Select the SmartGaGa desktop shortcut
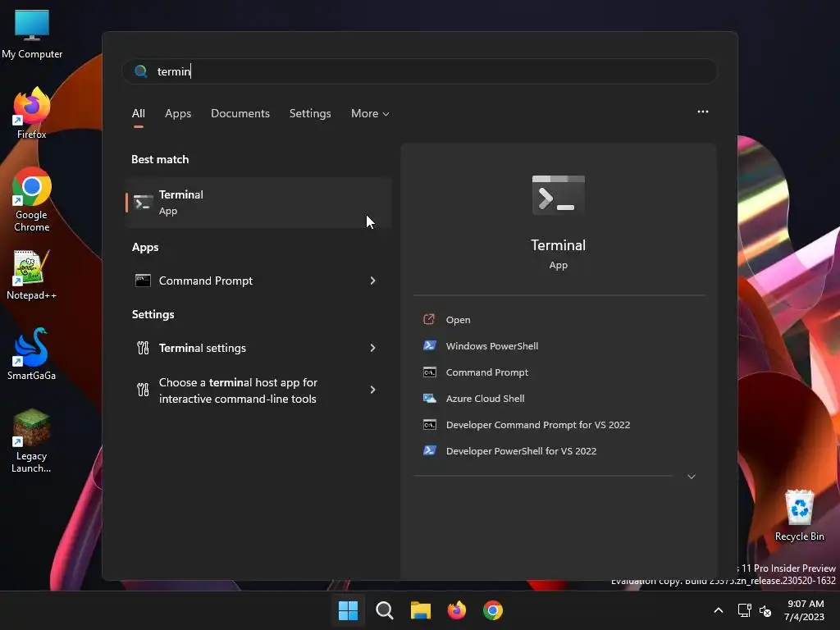Screen dimensions: 840x630 (x=32, y=354)
